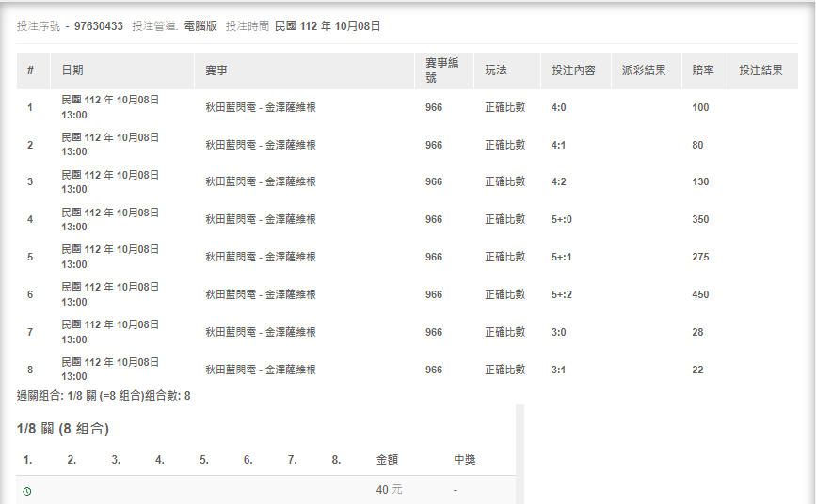This screenshot has width=816, height=504.
Task: Select the 5+:2 bet content cell
Action: coord(562,294)
